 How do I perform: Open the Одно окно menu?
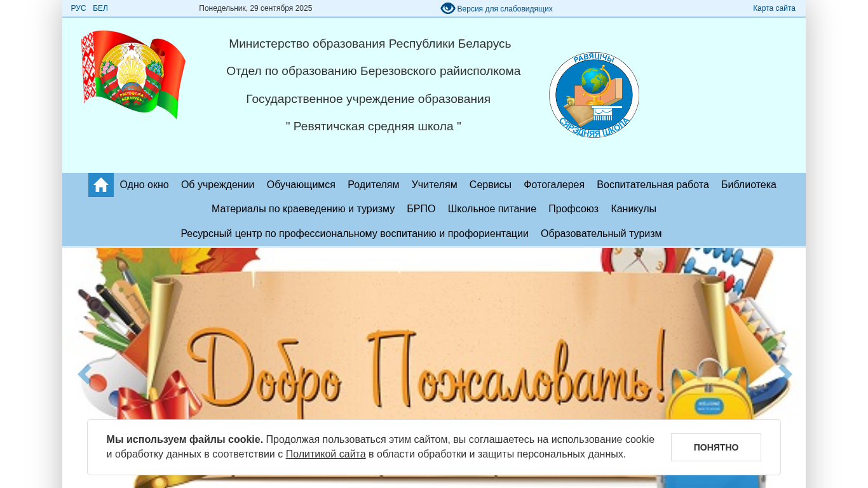[x=144, y=185]
